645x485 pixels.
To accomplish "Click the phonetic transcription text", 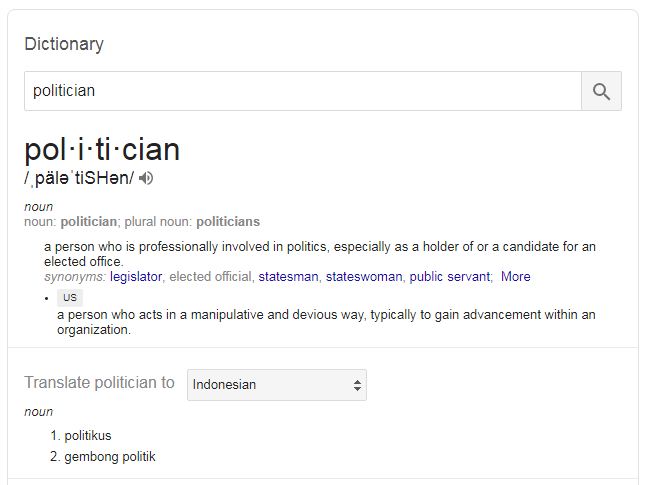I will (x=79, y=178).
